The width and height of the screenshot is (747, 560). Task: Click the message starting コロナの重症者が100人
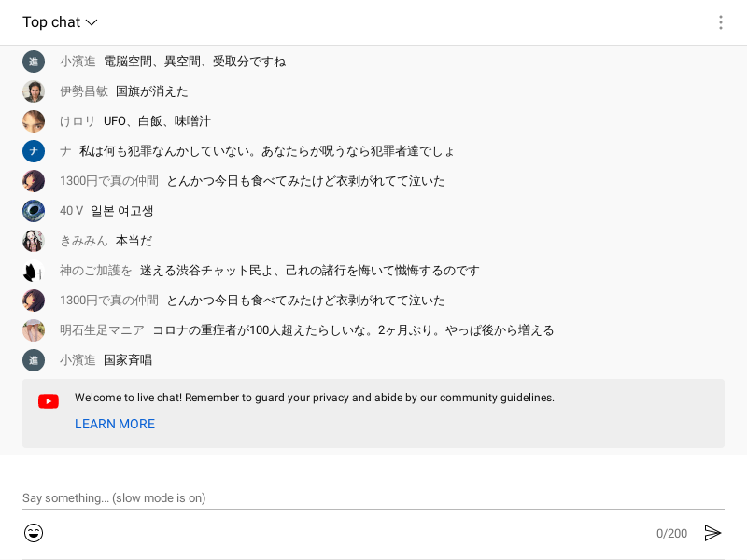(x=353, y=330)
